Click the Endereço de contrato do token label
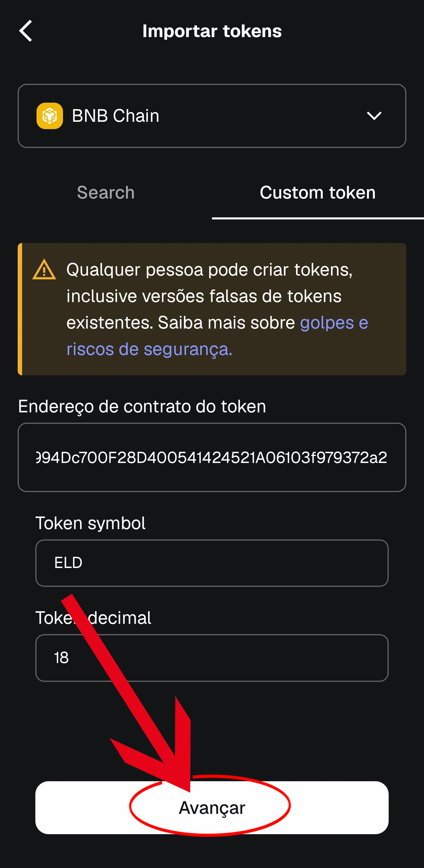The width and height of the screenshot is (424, 868). pyautogui.click(x=142, y=406)
